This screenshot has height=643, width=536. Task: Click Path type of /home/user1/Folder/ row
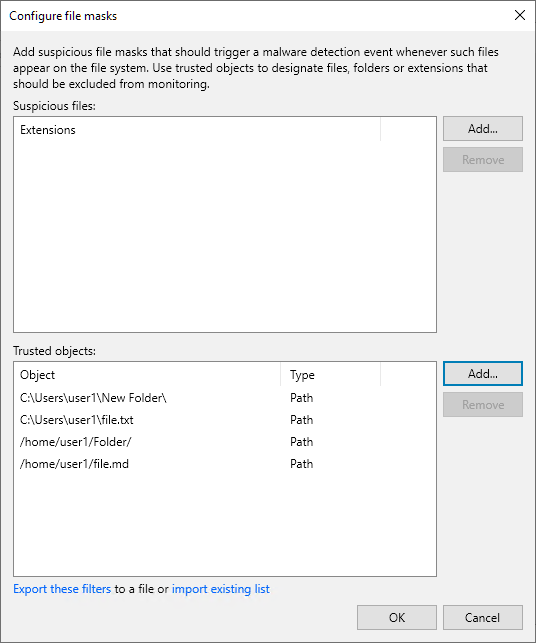301,442
